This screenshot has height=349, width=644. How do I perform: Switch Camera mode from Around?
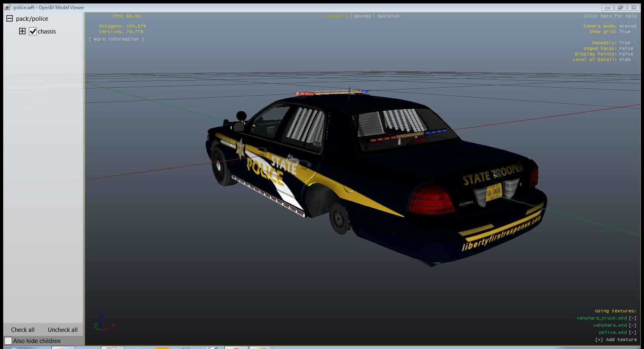tap(627, 26)
